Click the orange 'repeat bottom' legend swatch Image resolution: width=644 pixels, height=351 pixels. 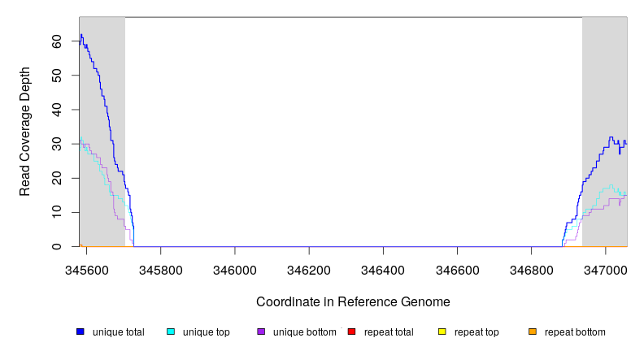coord(533,331)
